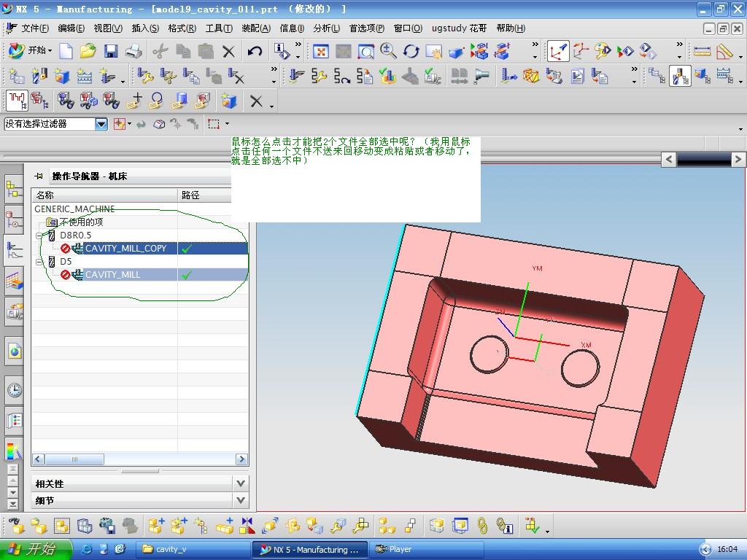The width and height of the screenshot is (747, 560).
Task: Toggle the first icon in third toolbar row
Action: click(x=17, y=101)
